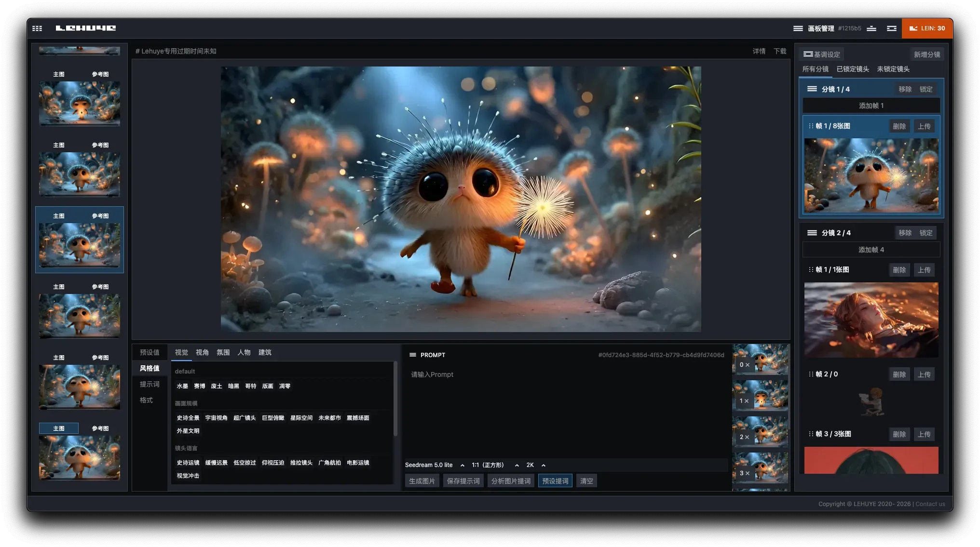
Task: Click the 画板管理 hamburger icon
Action: pyautogui.click(x=798, y=28)
